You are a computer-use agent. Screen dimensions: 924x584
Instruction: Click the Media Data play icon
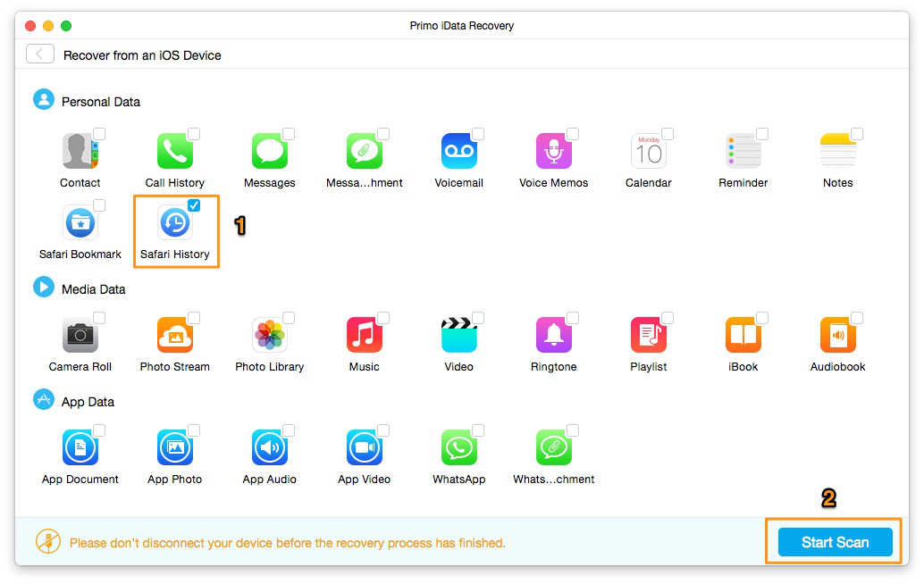(44, 288)
